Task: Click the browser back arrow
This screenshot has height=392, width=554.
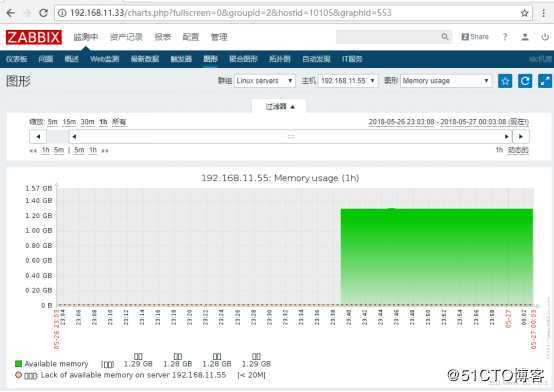Action: 11,13
